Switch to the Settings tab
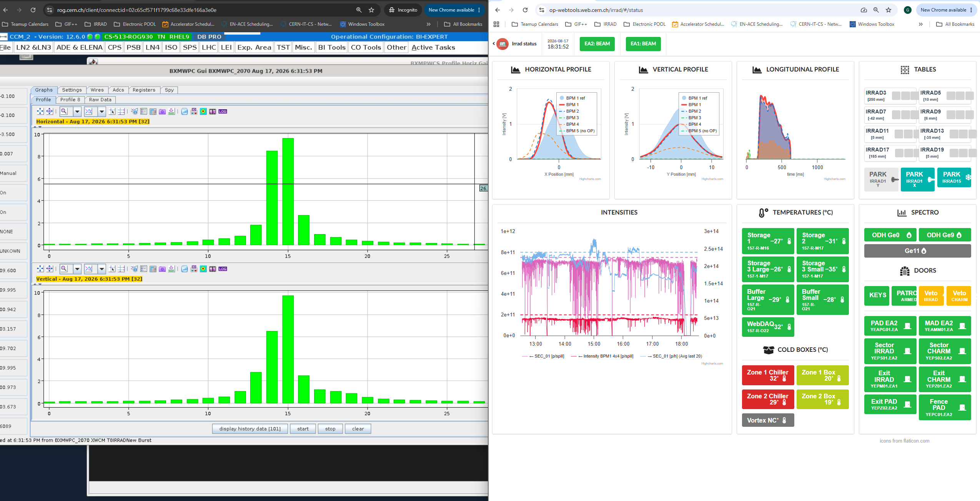 (72, 90)
